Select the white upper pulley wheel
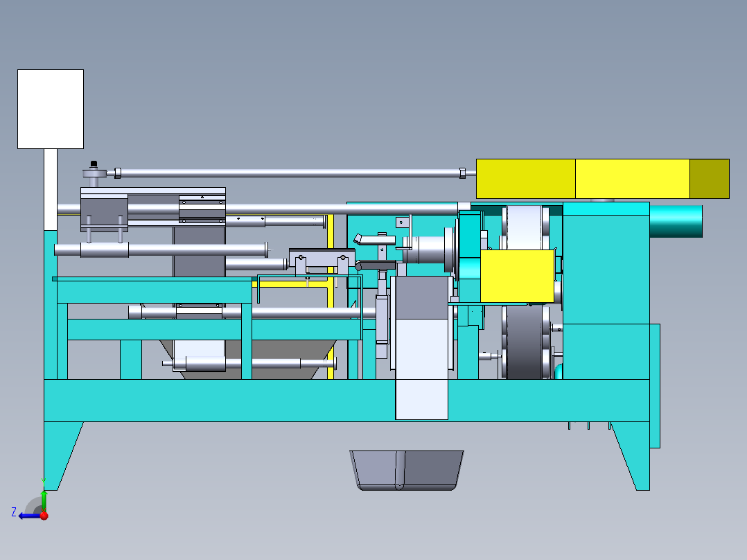Image resolution: width=747 pixels, height=560 pixels. pos(524,228)
